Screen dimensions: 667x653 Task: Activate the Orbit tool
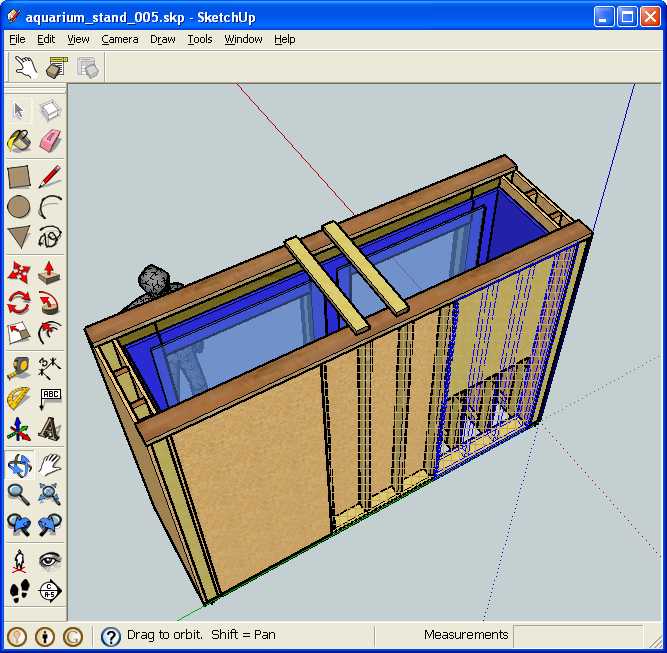click(x=19, y=465)
